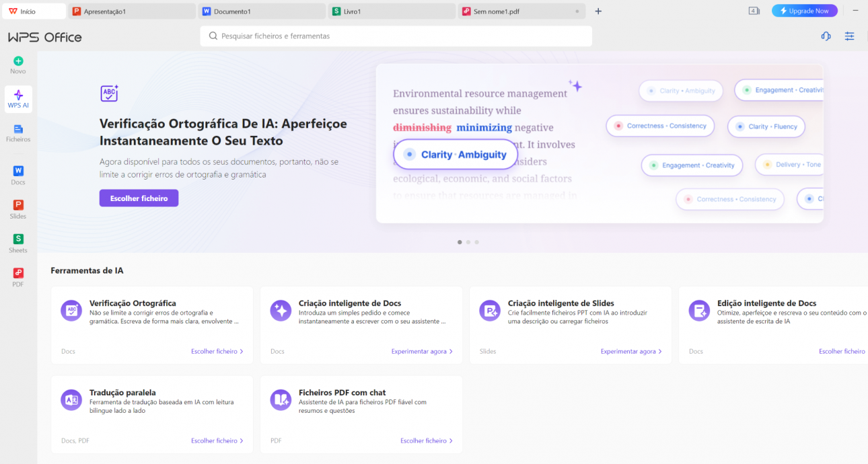Switch to the Sem nome1.pdf tab

coord(521,11)
